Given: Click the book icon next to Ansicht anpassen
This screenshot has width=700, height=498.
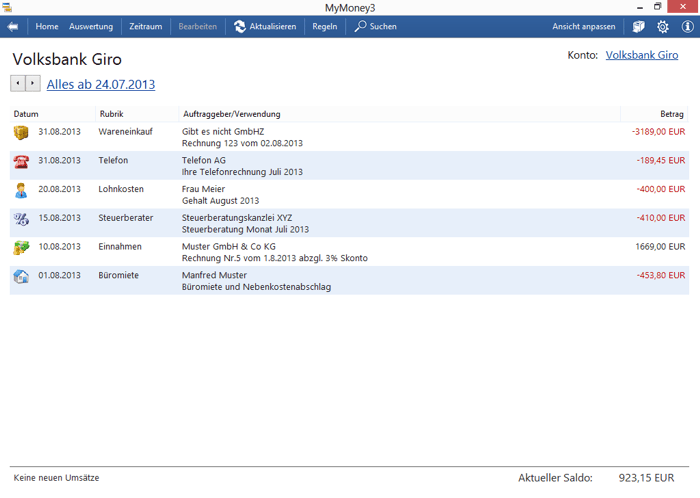Looking at the screenshot, I should click(638, 26).
